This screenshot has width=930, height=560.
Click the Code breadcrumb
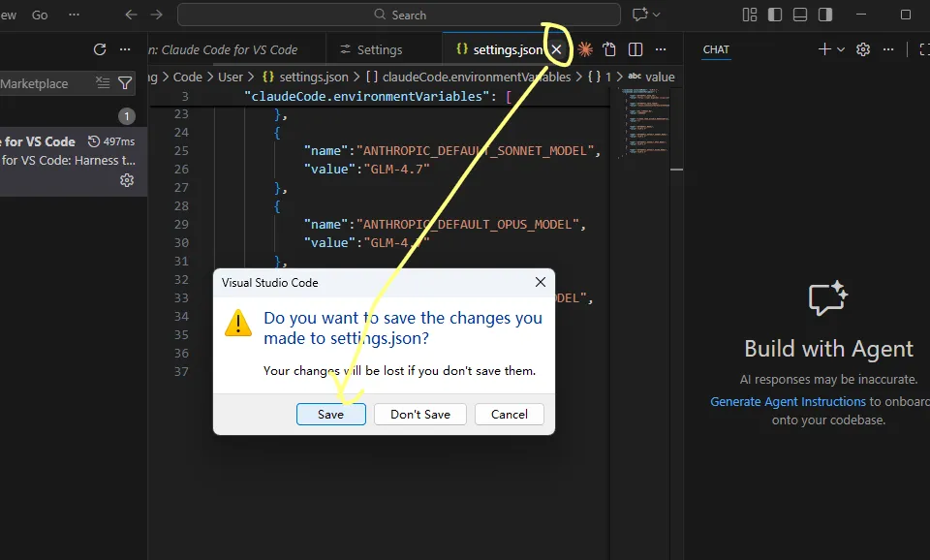(187, 78)
